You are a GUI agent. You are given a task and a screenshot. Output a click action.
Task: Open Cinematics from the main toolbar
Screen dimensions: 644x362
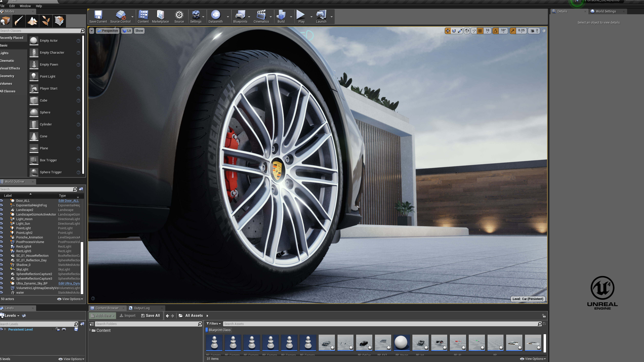coord(262,17)
